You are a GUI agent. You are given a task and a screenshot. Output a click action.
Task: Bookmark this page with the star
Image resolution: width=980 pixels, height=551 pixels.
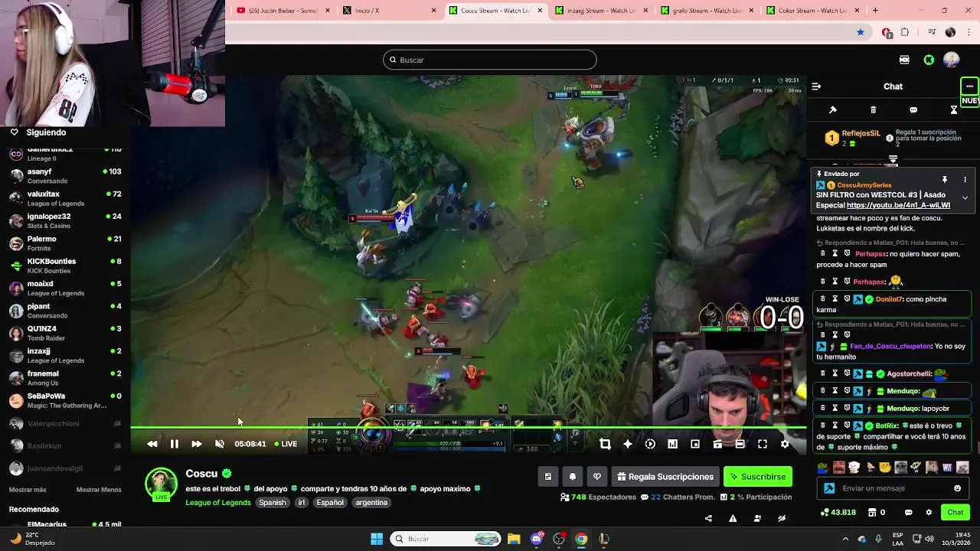(x=861, y=32)
